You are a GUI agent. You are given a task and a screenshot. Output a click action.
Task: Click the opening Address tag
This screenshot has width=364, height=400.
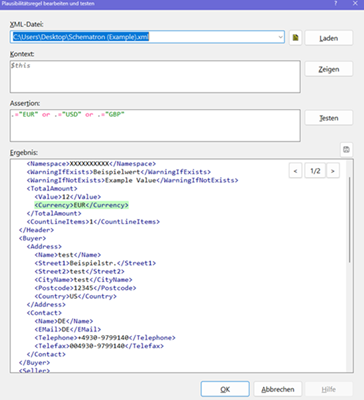(44, 247)
